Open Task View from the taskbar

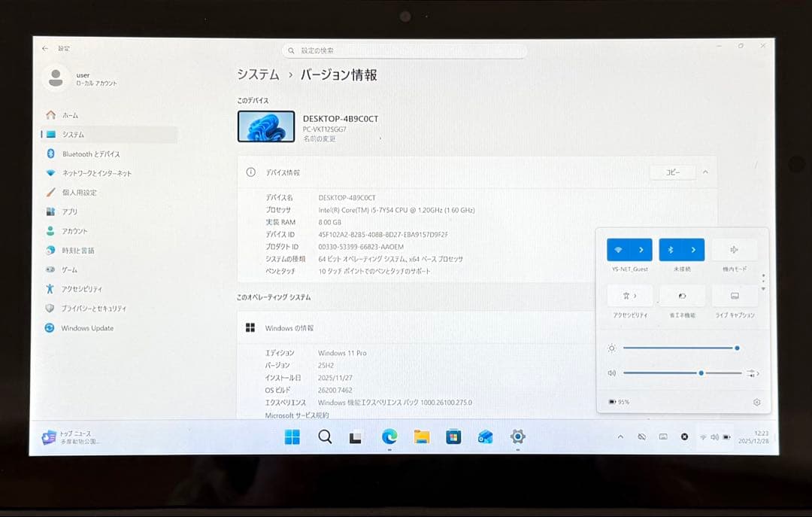coord(356,436)
